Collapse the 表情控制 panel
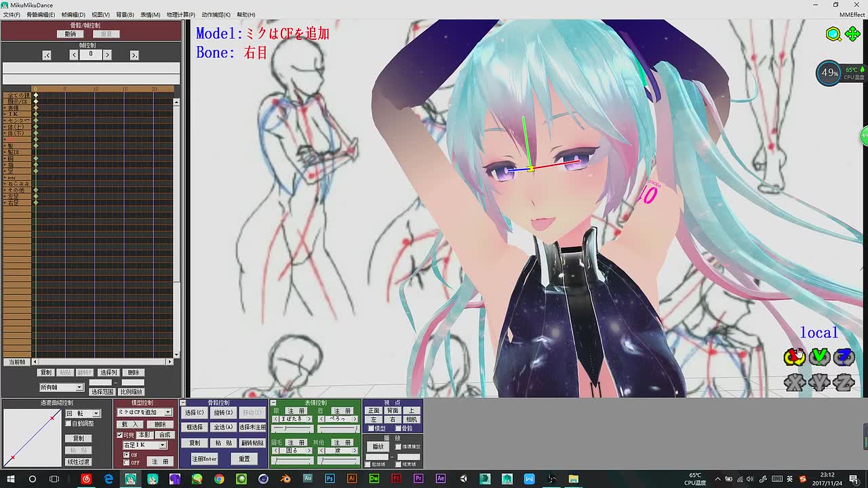 click(x=273, y=403)
